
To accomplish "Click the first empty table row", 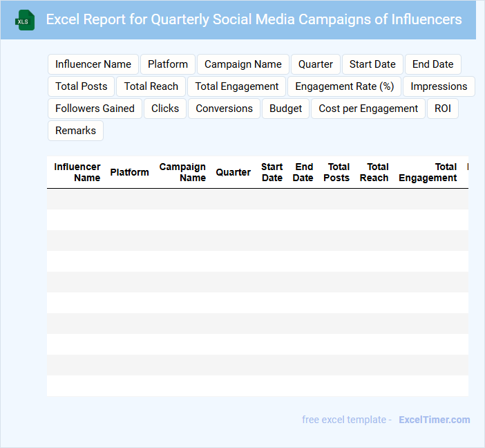I will 257,199.
